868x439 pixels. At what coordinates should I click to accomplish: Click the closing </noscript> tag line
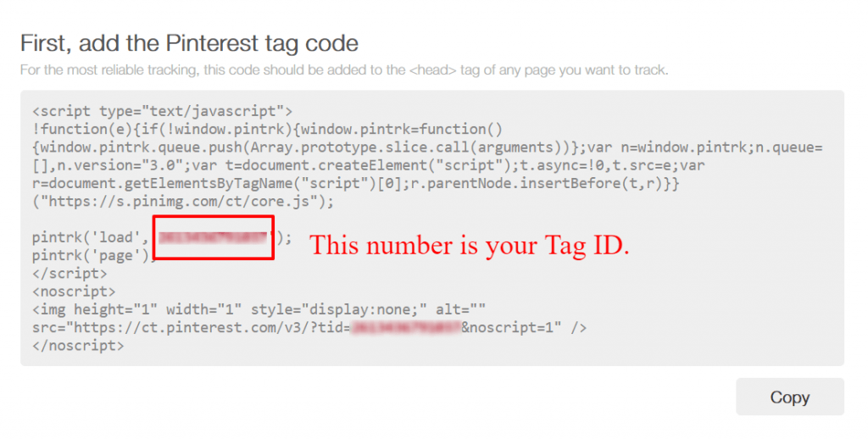pos(78,346)
